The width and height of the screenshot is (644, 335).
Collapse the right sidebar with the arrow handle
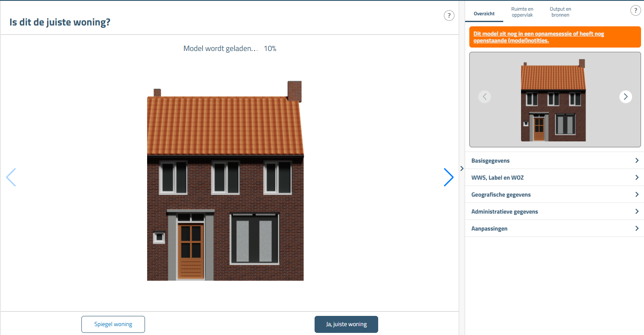pos(462,168)
